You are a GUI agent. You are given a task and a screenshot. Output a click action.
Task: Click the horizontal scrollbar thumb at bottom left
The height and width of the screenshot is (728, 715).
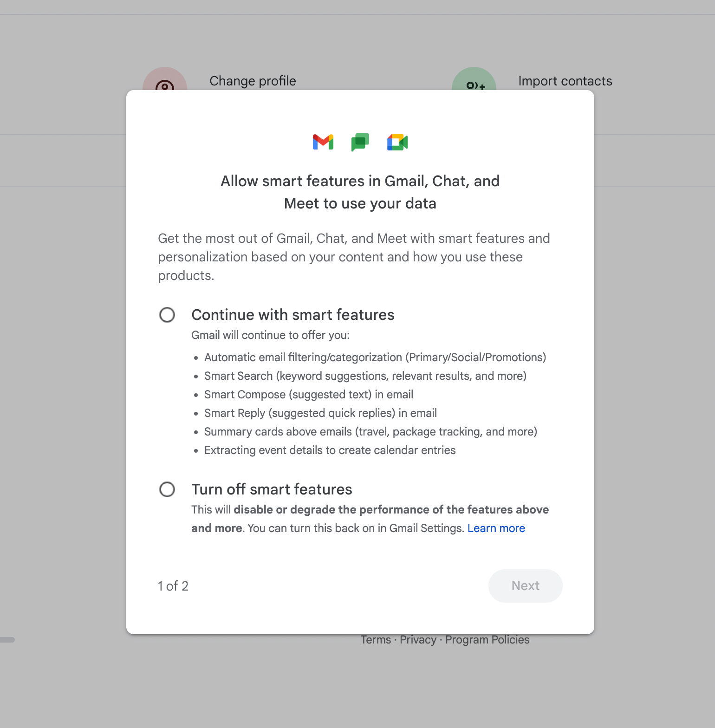point(7,640)
